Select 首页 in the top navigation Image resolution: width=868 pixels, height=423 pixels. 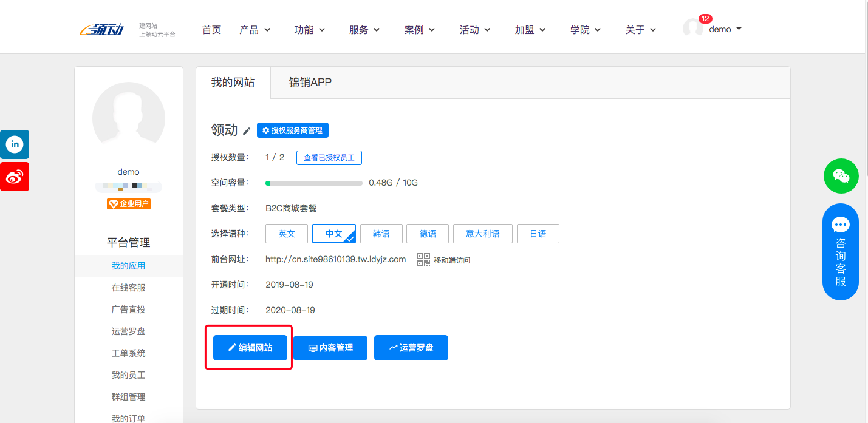click(x=211, y=29)
